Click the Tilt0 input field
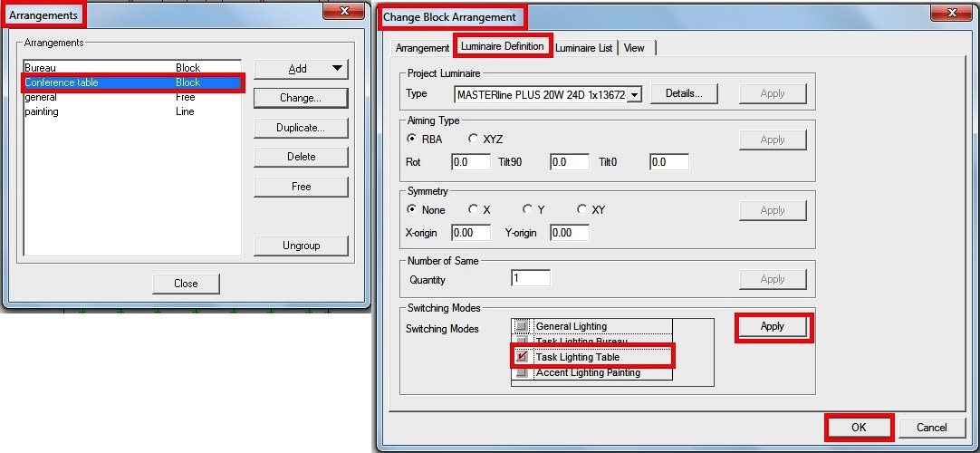Viewport: 980px width, 453px height. pos(668,162)
